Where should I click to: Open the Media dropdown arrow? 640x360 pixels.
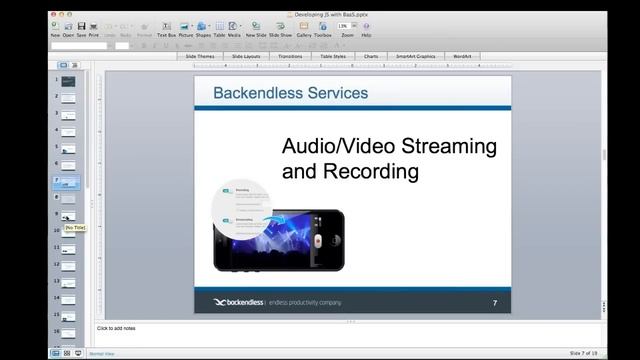240,26
